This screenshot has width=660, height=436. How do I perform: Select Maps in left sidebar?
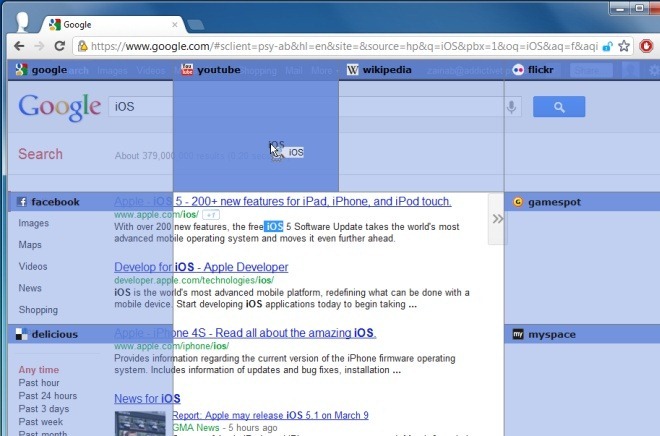pos(30,245)
